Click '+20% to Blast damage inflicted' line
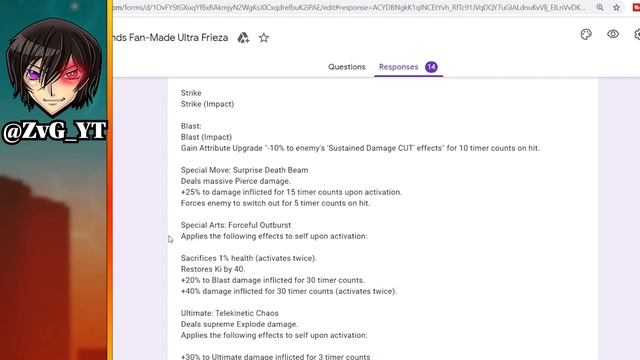 click(x=273, y=280)
